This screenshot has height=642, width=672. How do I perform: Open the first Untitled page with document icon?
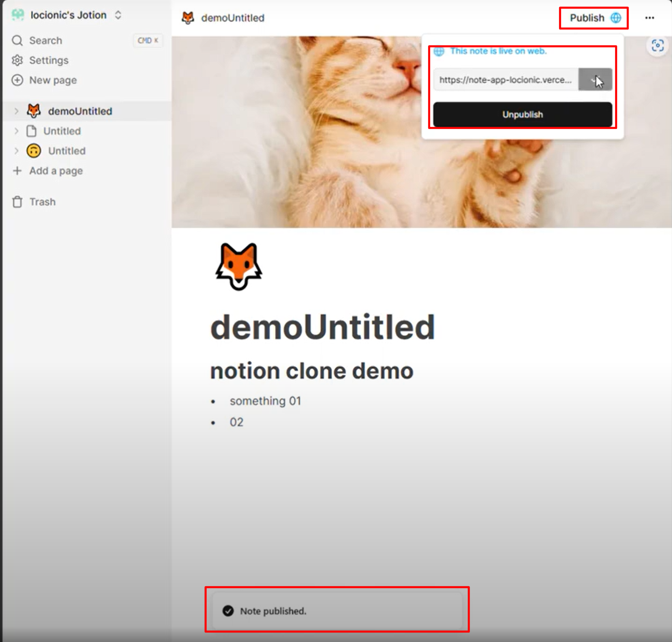click(x=87, y=131)
